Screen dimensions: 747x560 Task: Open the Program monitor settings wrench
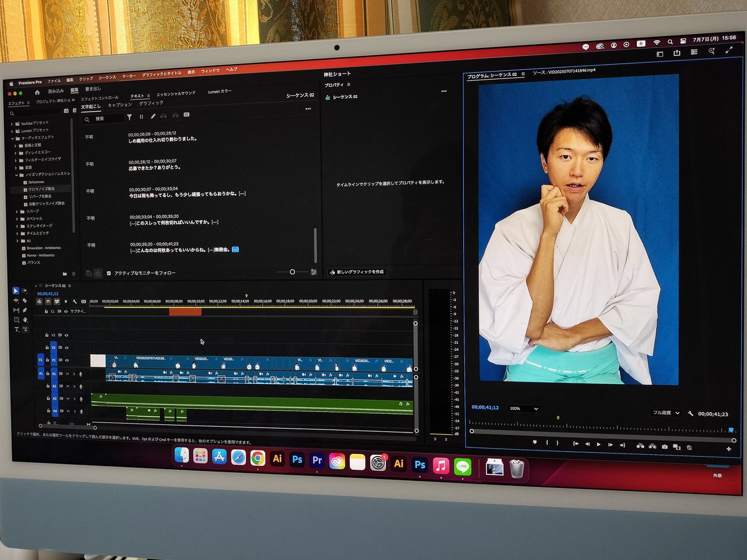point(690,413)
